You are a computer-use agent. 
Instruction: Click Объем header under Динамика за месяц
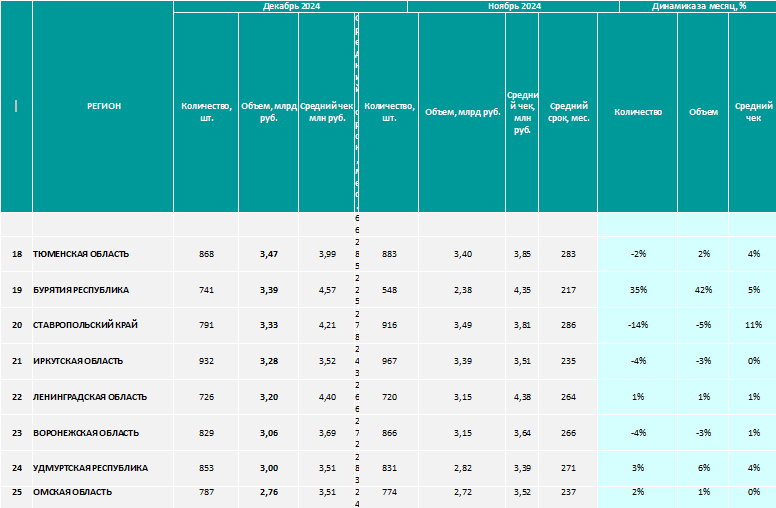tap(703, 112)
